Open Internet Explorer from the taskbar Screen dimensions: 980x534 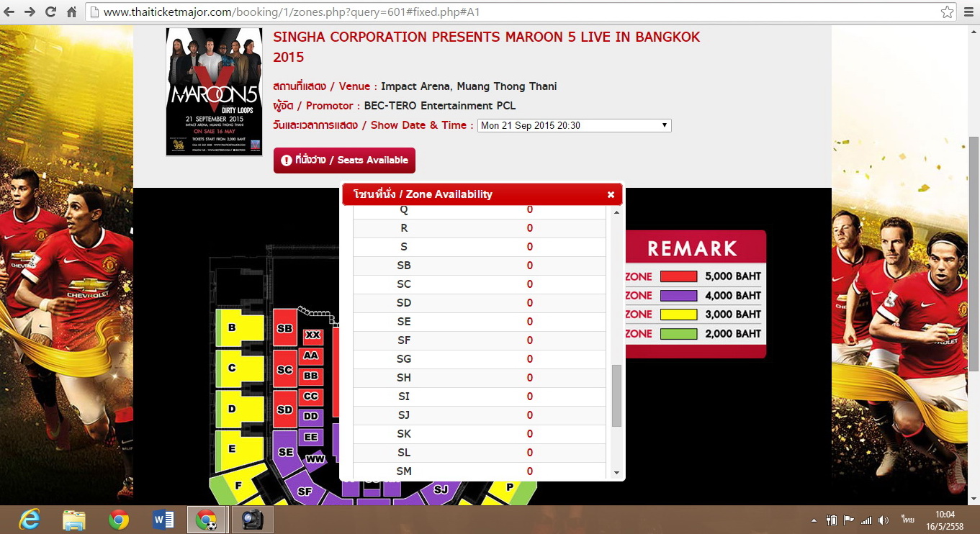[30, 519]
